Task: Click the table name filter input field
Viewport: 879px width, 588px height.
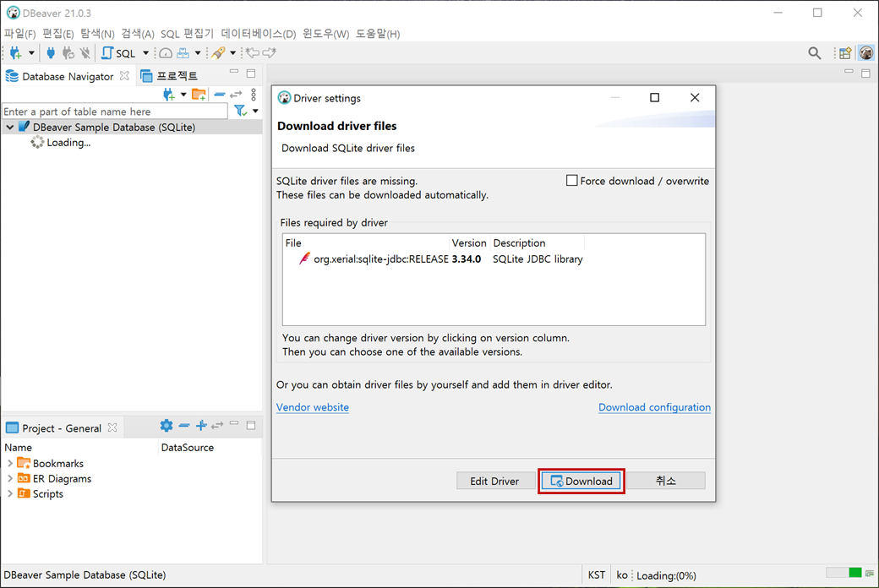Action: click(115, 111)
